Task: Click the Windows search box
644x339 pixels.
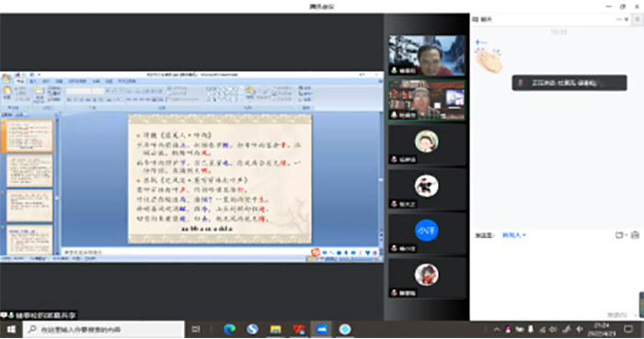Action: click(103, 329)
